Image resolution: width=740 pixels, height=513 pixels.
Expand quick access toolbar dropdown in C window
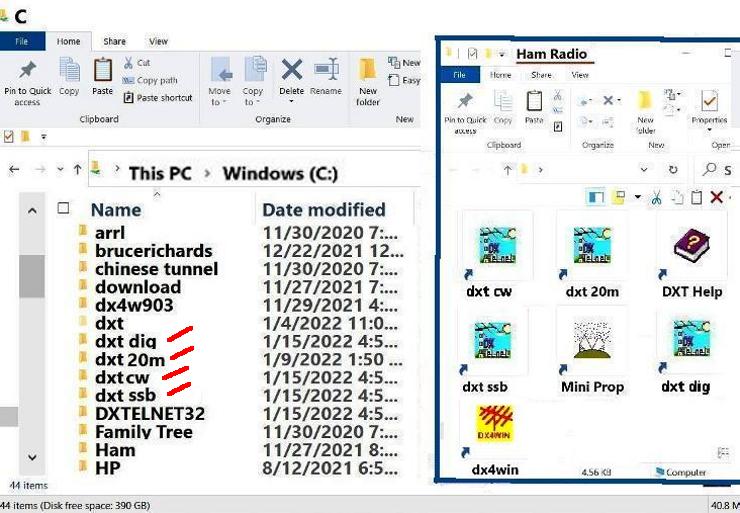pyautogui.click(x=43, y=137)
